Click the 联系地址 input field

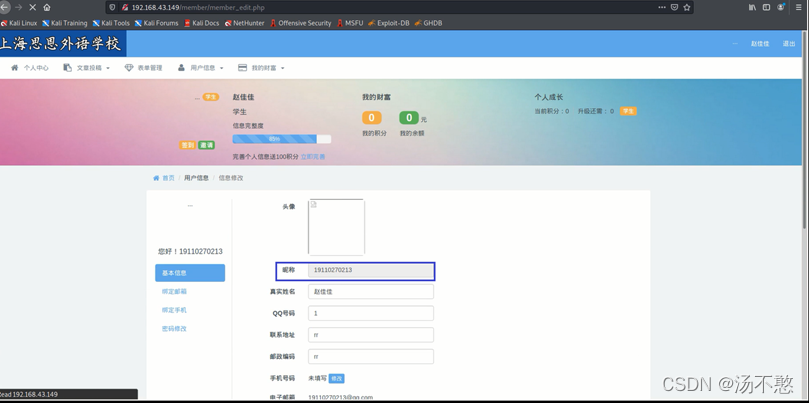click(370, 335)
